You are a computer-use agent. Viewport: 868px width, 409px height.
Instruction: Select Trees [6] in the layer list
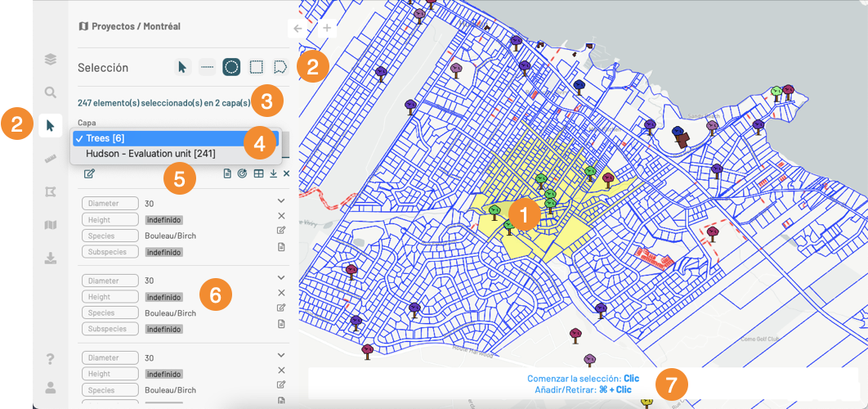coord(105,138)
